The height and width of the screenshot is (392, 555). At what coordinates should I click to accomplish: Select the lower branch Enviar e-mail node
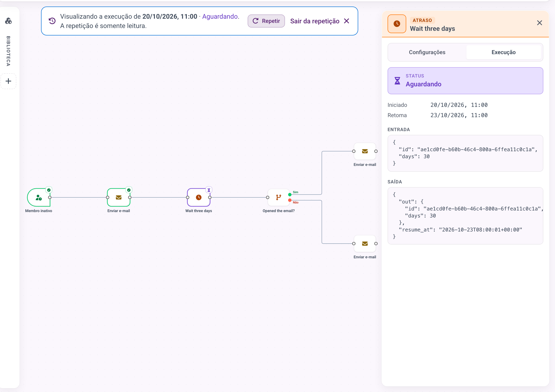[364, 244]
